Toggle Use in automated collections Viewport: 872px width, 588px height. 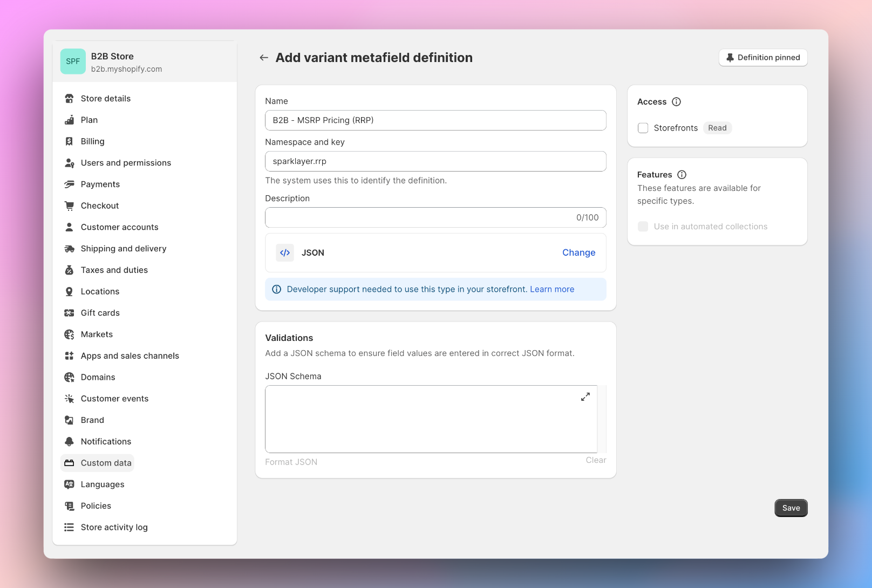pos(643,227)
